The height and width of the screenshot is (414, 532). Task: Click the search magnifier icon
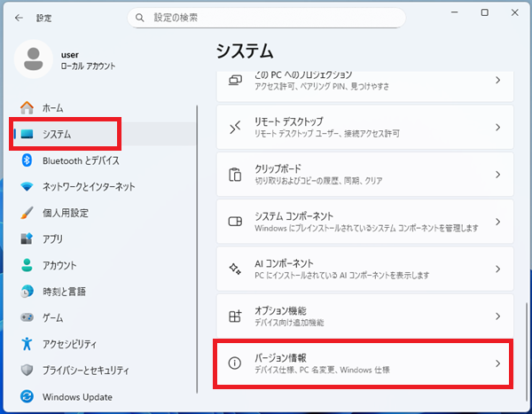click(139, 18)
